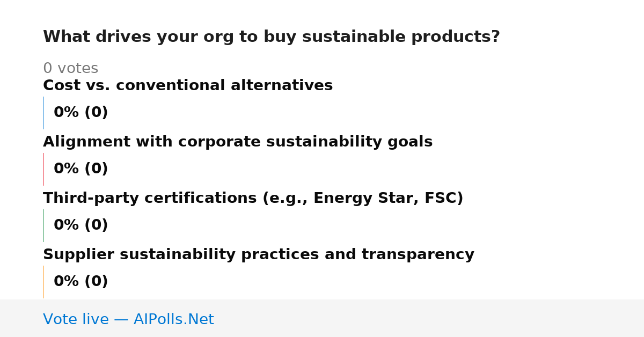This screenshot has width=644, height=337.
Task: Click the 0 votes counter text
Action: click(x=70, y=69)
